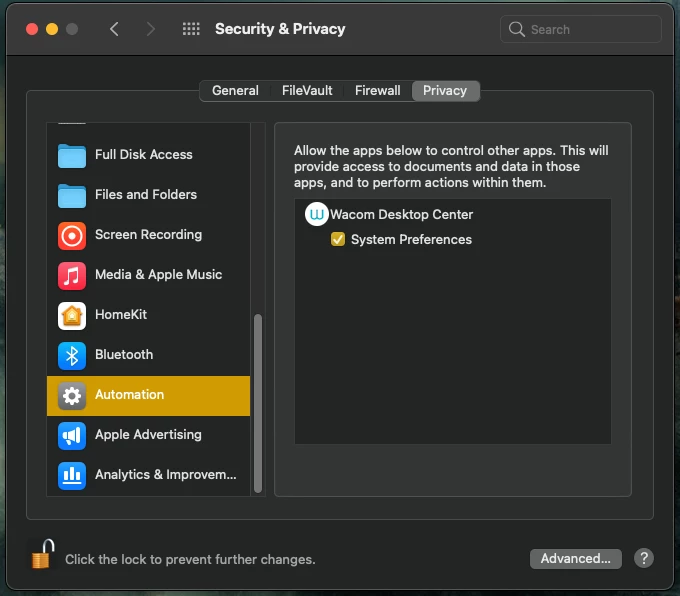
Task: Select Apple Advertising label
Action: (148, 435)
